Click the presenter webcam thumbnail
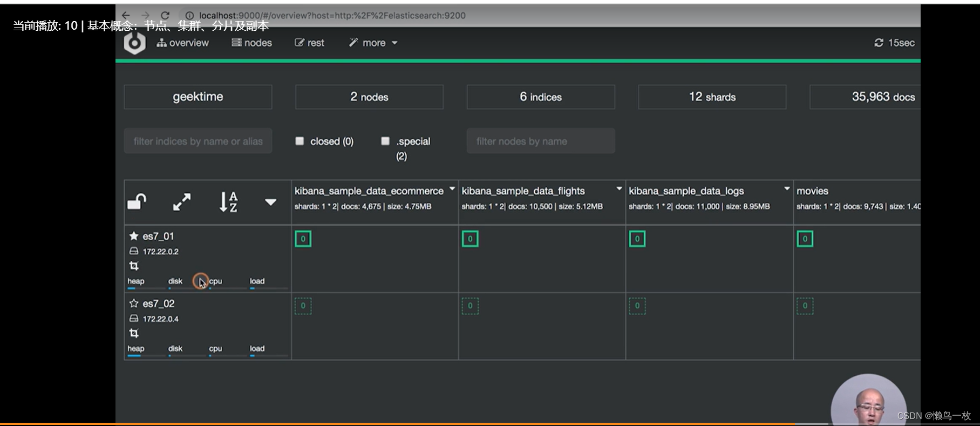This screenshot has height=426, width=980. click(x=868, y=400)
